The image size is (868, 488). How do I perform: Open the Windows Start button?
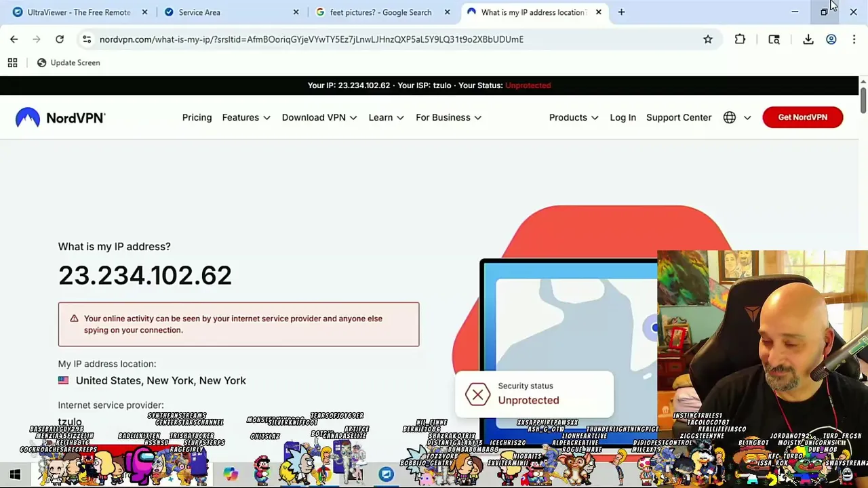pyautogui.click(x=15, y=474)
